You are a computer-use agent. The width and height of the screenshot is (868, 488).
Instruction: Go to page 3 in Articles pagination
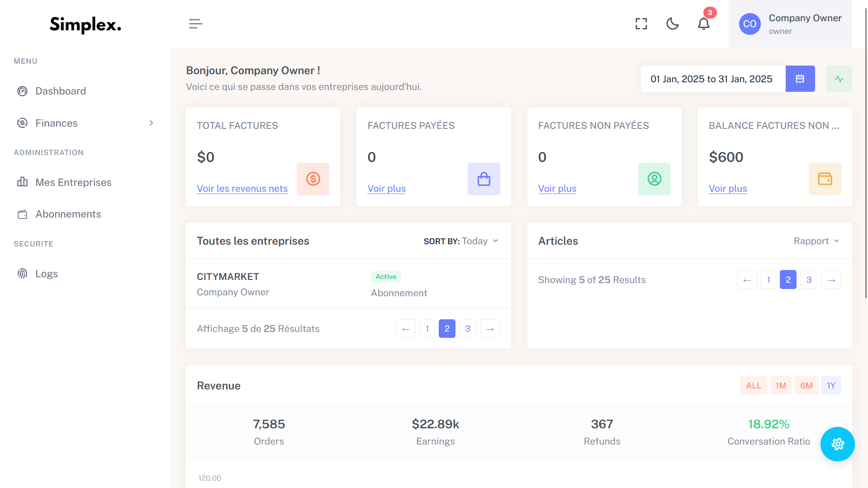[809, 280]
